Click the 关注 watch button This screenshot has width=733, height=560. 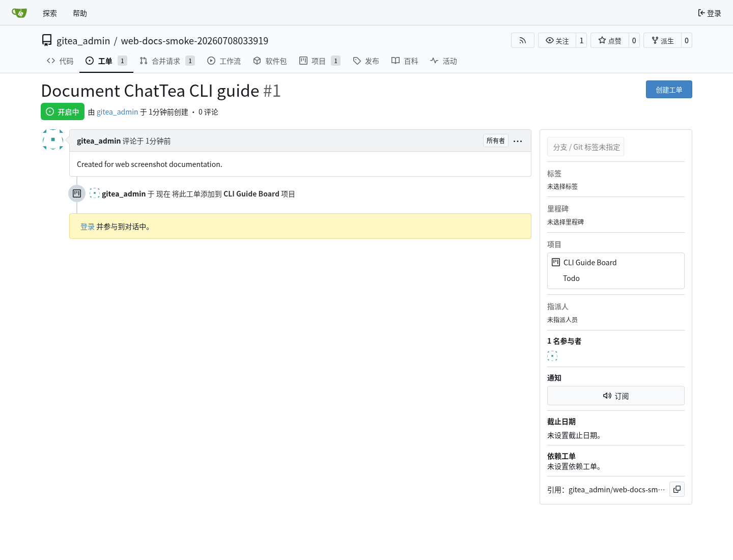tap(557, 40)
